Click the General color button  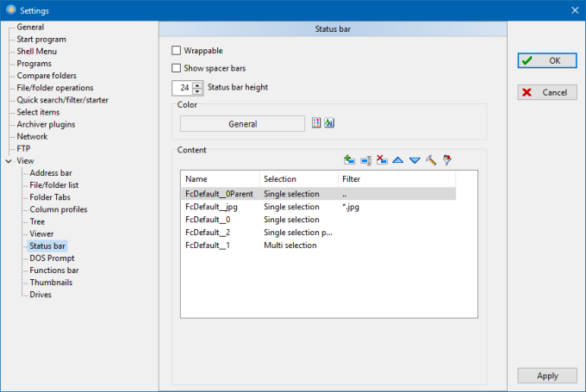tap(242, 124)
